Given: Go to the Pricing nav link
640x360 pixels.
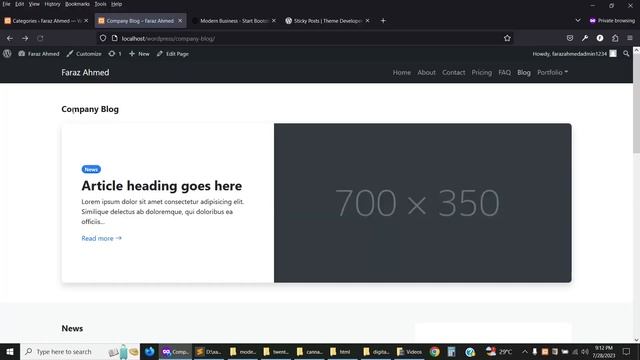Looking at the screenshot, I should coord(482,72).
